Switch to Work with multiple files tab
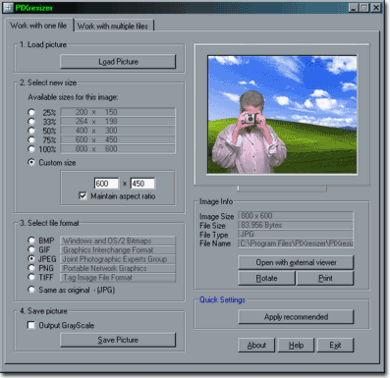The image size is (390, 378). click(113, 26)
